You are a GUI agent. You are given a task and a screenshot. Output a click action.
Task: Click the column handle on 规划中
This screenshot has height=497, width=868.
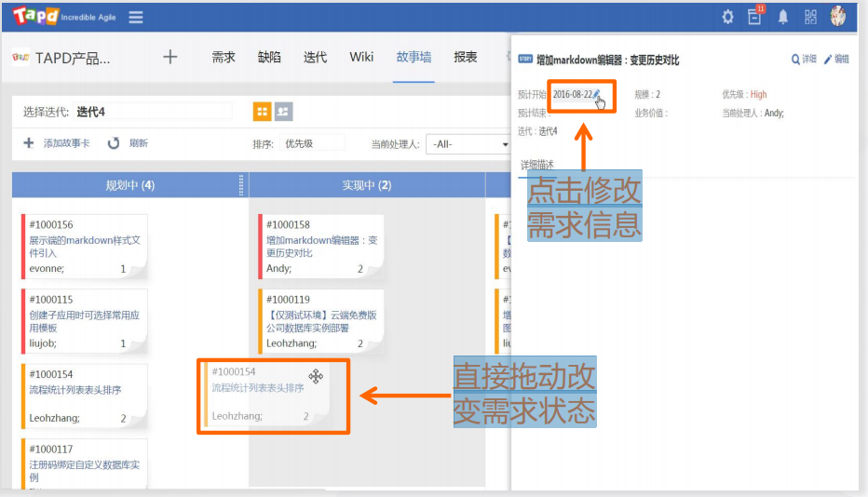tap(241, 185)
